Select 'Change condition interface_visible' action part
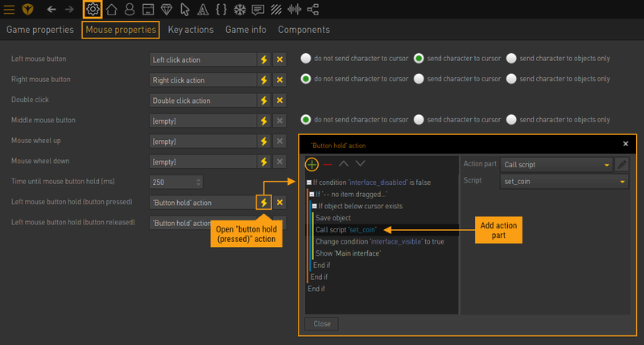The width and height of the screenshot is (644, 345). pyautogui.click(x=380, y=241)
